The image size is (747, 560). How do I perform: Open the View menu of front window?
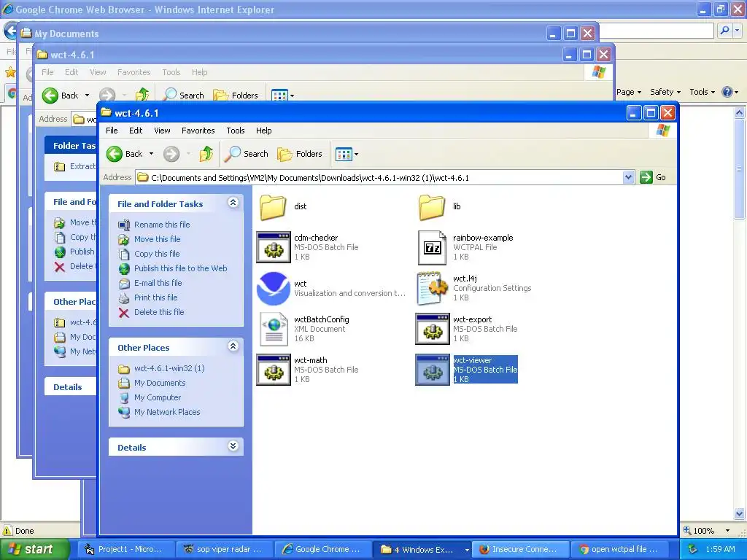pos(162,131)
